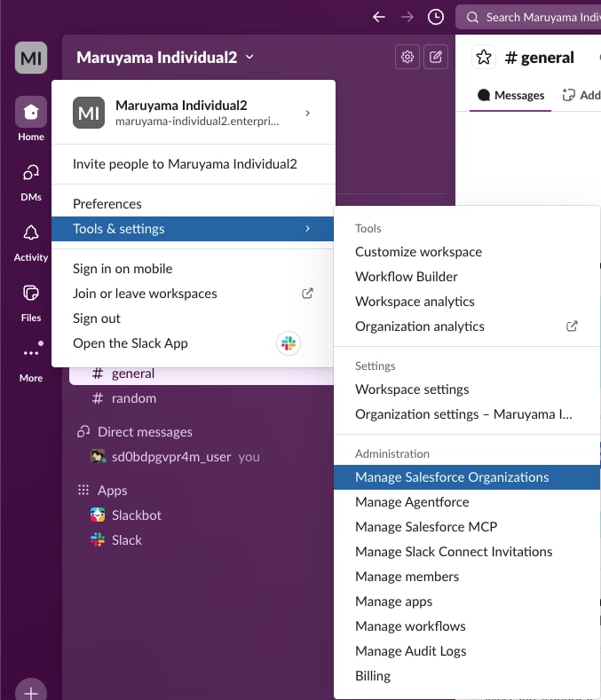Click the Slackbot avatar icon
This screenshot has height=700, width=601.
98,515
